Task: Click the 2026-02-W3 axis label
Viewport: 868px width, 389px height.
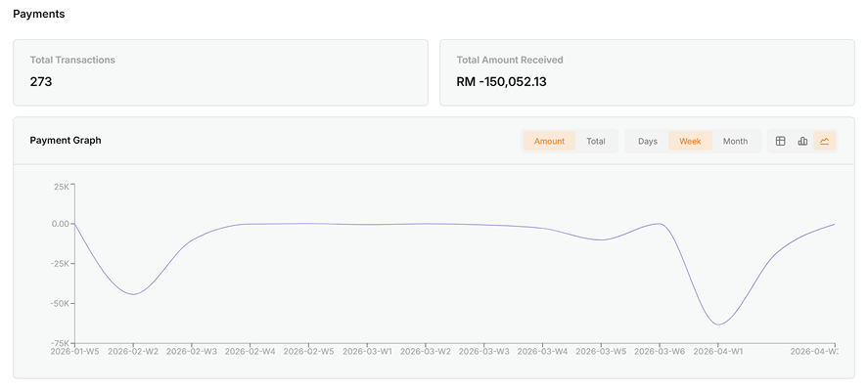Action: 191,351
